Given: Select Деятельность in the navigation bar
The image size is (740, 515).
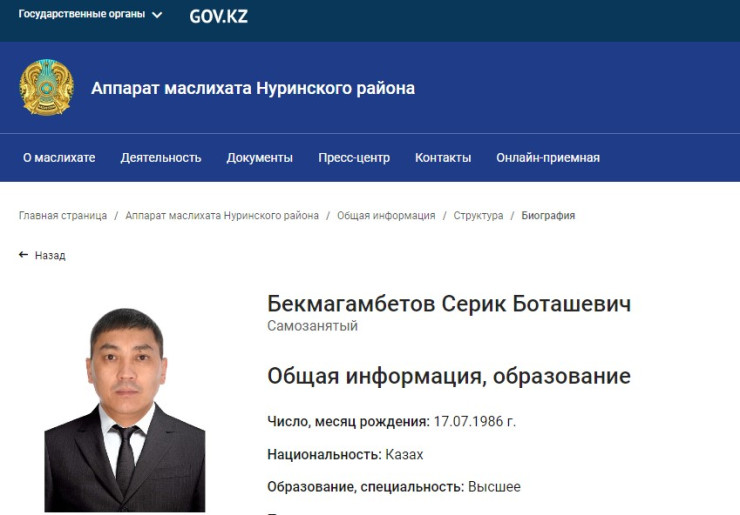Looking at the screenshot, I should pos(161,157).
